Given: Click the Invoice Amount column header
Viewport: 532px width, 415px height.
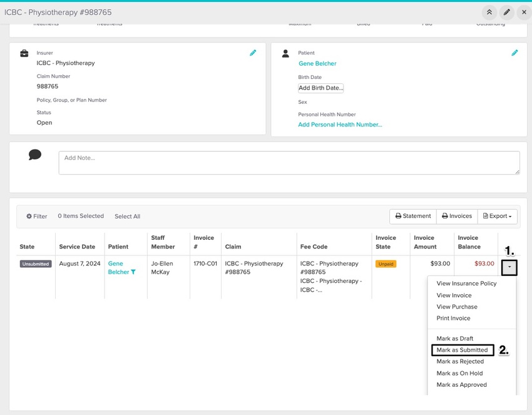Looking at the screenshot, I should click(x=425, y=242).
